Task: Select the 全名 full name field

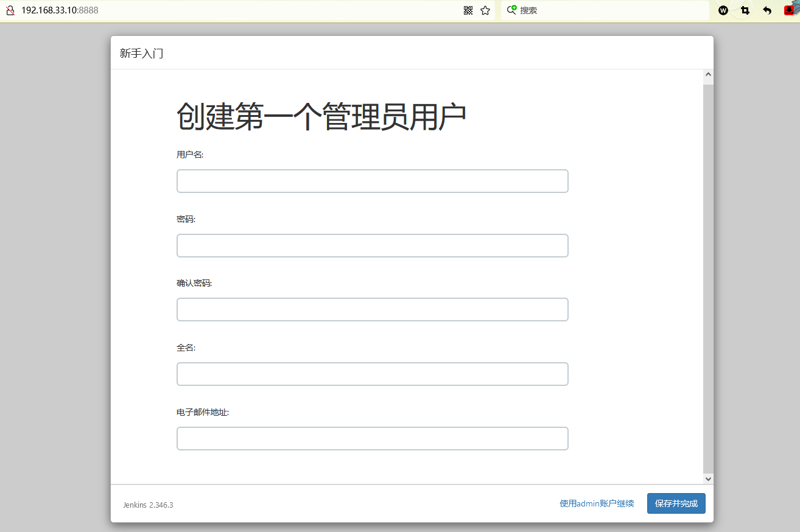Action: tap(372, 374)
